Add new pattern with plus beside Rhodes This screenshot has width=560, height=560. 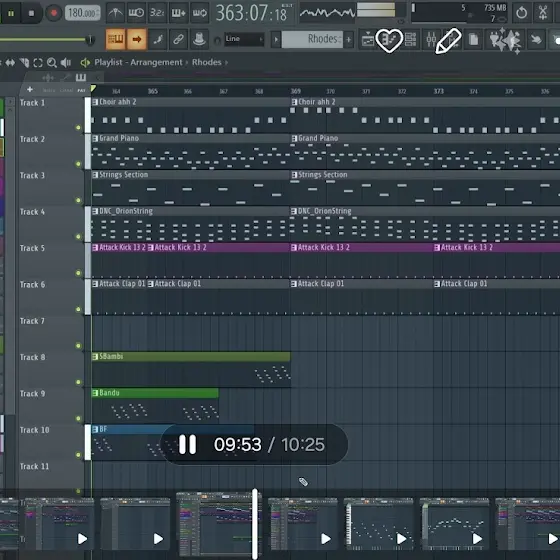click(x=349, y=39)
